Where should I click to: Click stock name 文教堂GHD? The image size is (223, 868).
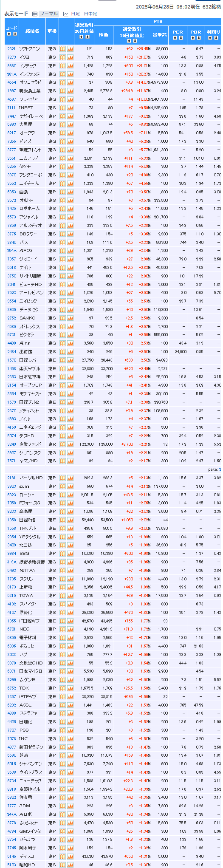(31, 662)
